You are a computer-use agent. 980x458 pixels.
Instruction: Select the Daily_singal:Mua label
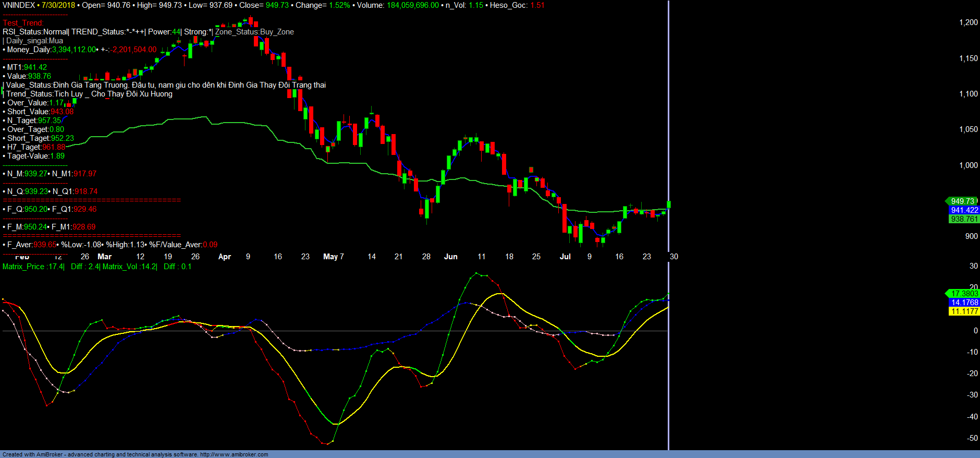[x=34, y=41]
